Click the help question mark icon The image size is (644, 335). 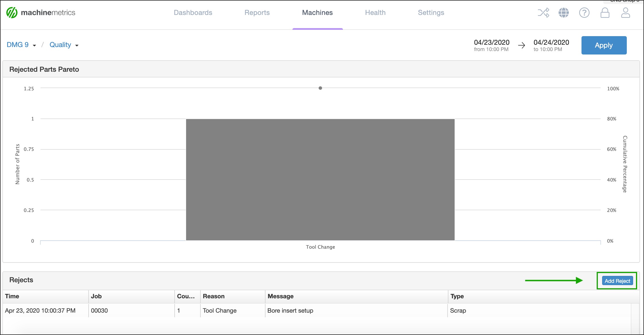pyautogui.click(x=583, y=12)
